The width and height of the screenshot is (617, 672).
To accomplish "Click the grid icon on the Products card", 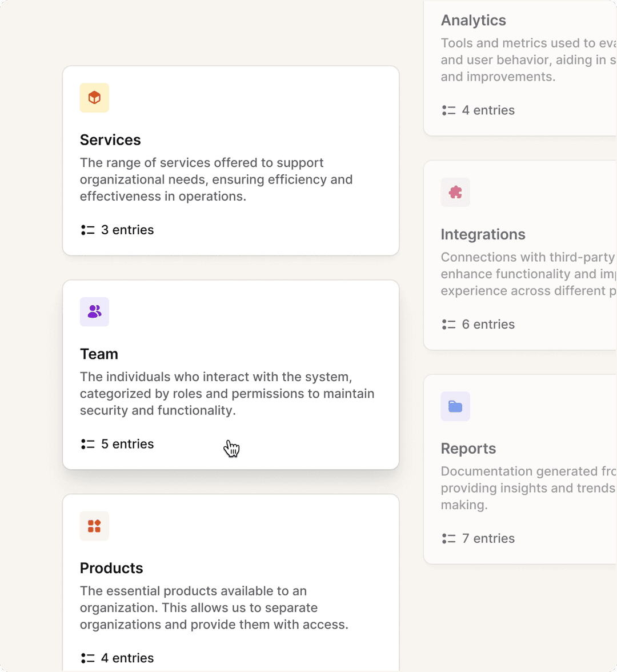I will (x=94, y=526).
